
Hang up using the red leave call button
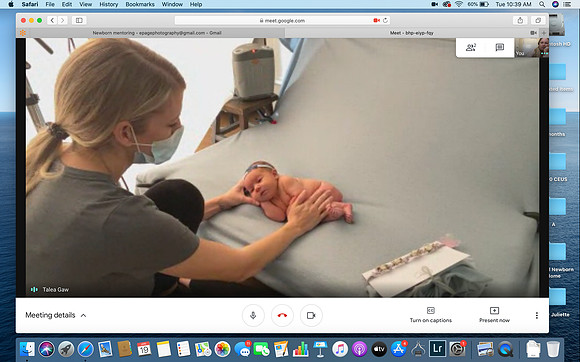pos(282,315)
